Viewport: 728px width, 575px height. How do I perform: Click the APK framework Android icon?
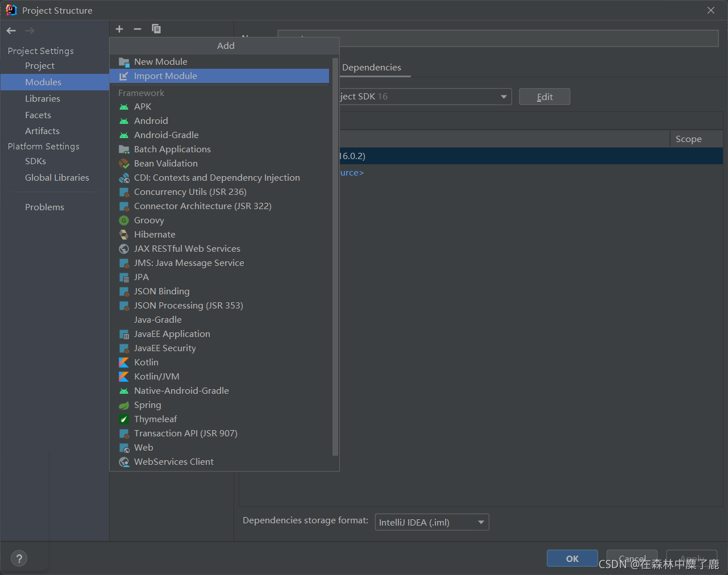point(124,107)
